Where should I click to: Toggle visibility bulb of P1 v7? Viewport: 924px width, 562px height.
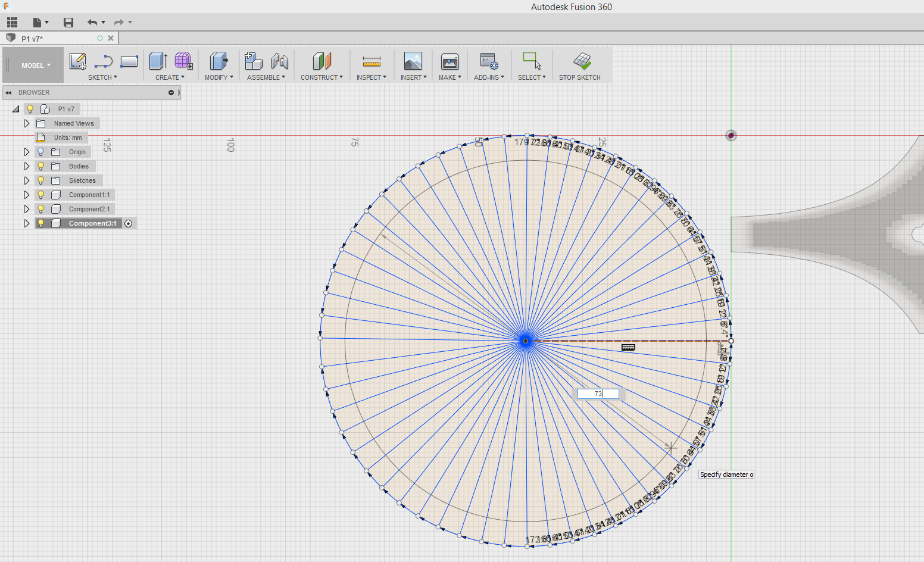(30, 109)
